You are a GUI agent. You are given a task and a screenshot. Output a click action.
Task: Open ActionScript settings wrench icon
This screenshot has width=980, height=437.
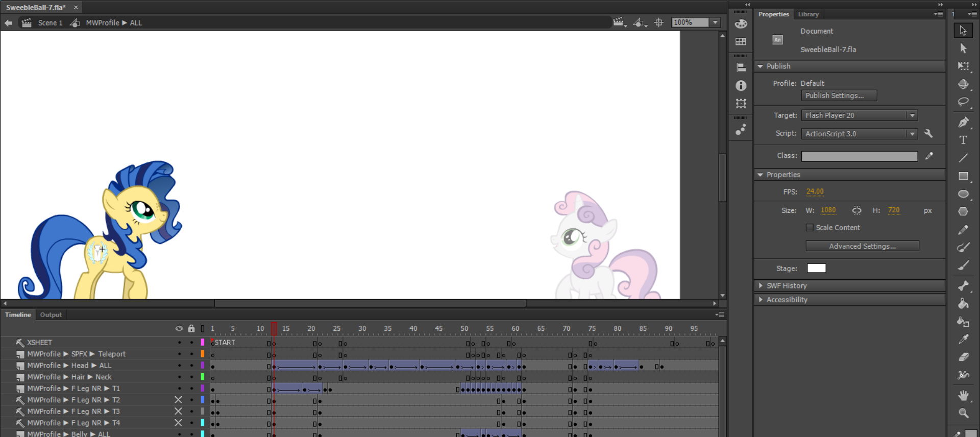[x=928, y=133]
